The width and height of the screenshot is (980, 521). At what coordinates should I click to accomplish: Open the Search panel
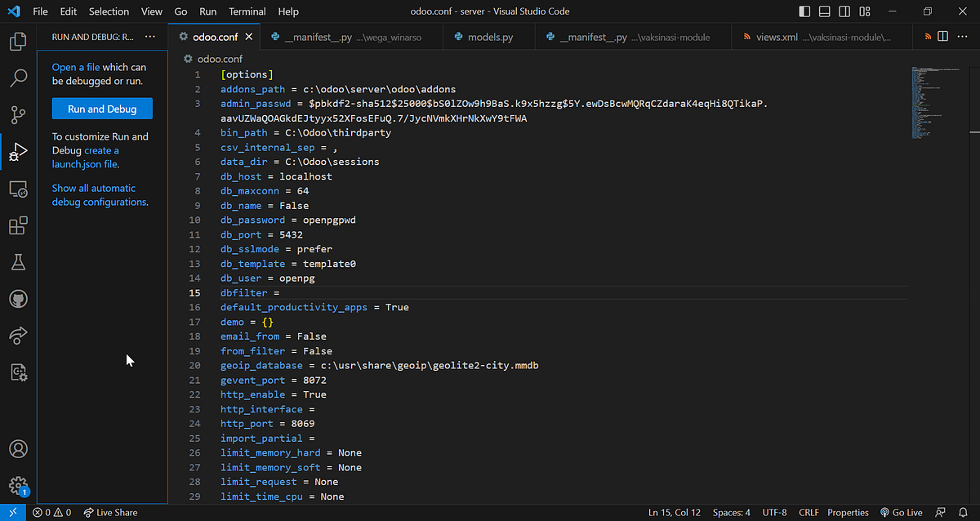(x=18, y=78)
